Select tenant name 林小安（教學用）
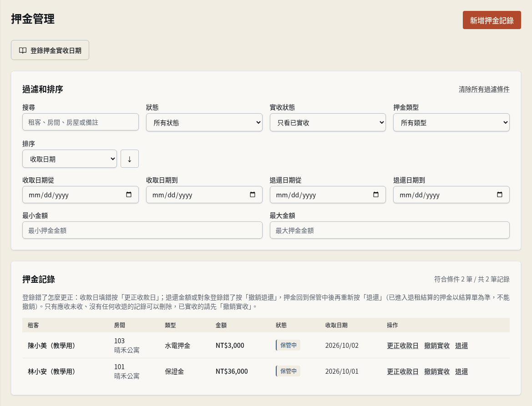532x406 pixels. pyautogui.click(x=51, y=371)
